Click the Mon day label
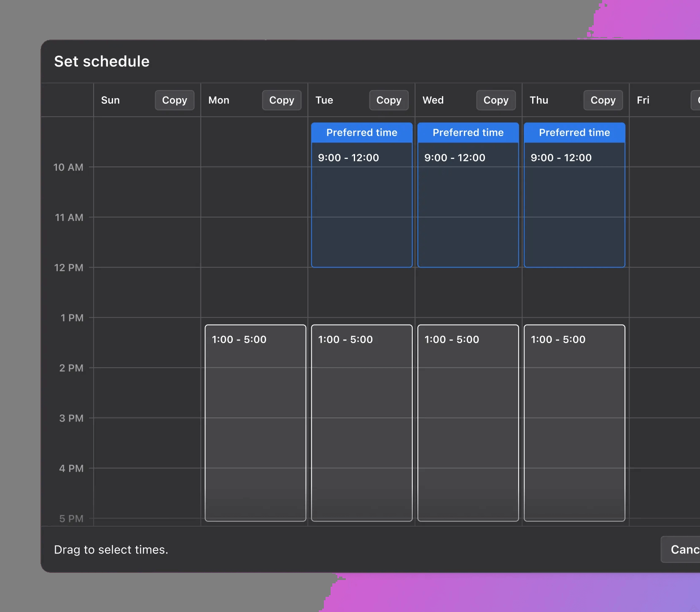The height and width of the screenshot is (612, 700). coord(219,100)
